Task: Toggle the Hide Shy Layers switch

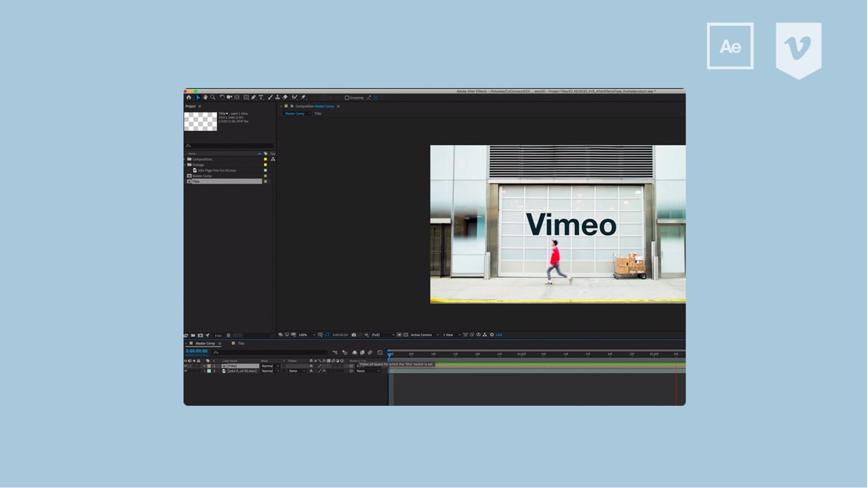Action: click(x=354, y=352)
